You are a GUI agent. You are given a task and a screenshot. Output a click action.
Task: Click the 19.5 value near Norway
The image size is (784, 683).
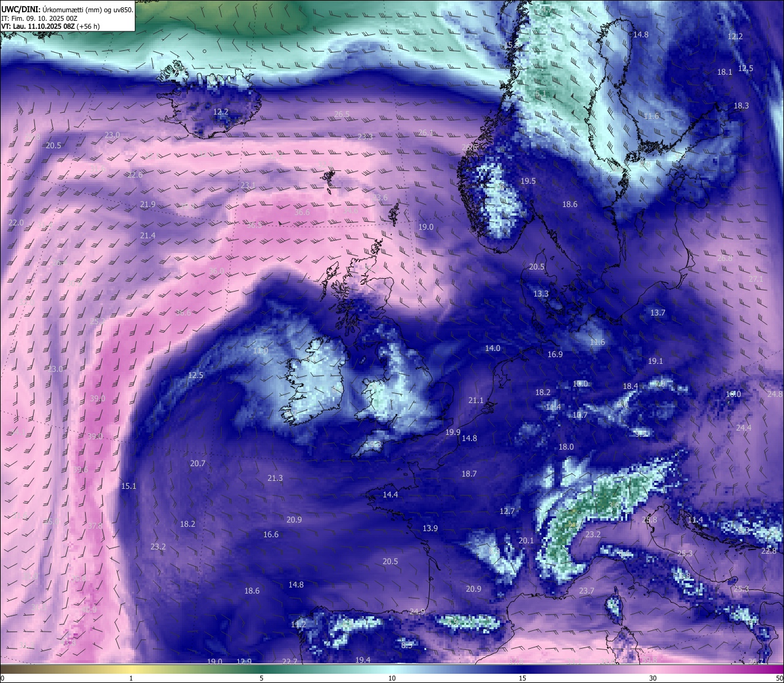pos(528,181)
